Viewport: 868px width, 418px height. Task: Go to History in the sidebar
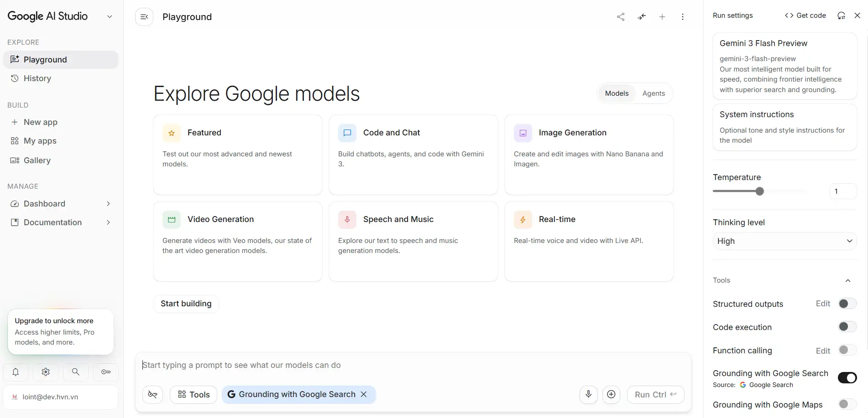[x=61, y=78]
